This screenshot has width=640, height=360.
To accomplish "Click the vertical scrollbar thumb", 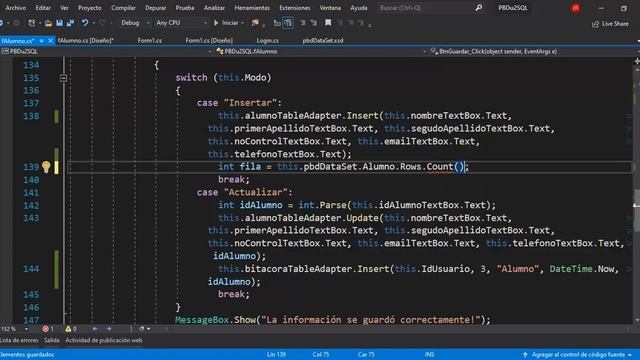I will [x=636, y=210].
